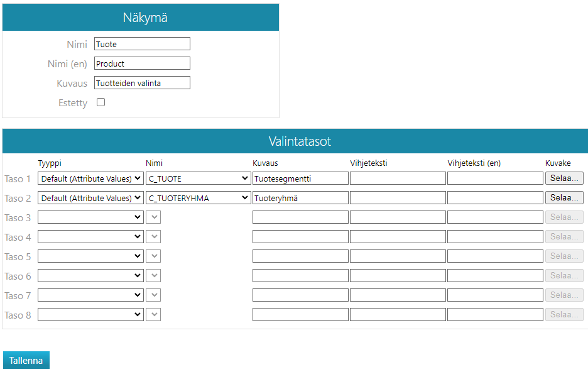588x372 pixels.
Task: Click the Kuvaus field Tuotteiden valinta
Action: [x=142, y=83]
